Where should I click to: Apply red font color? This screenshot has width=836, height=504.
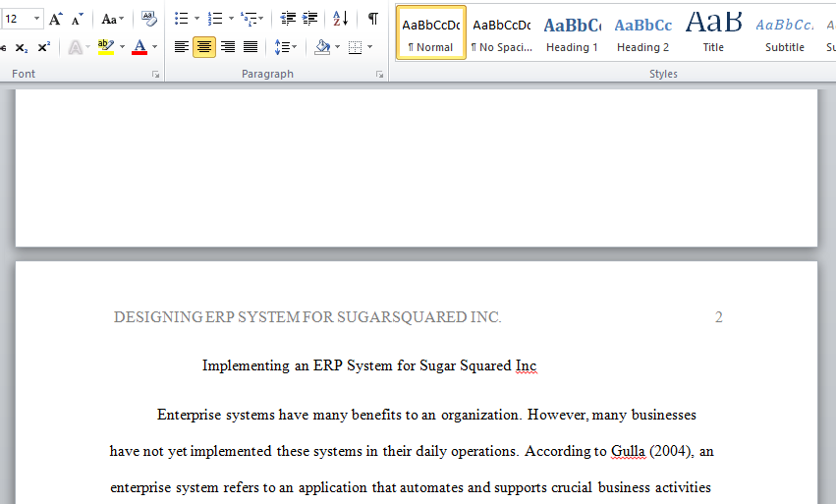coord(139,47)
